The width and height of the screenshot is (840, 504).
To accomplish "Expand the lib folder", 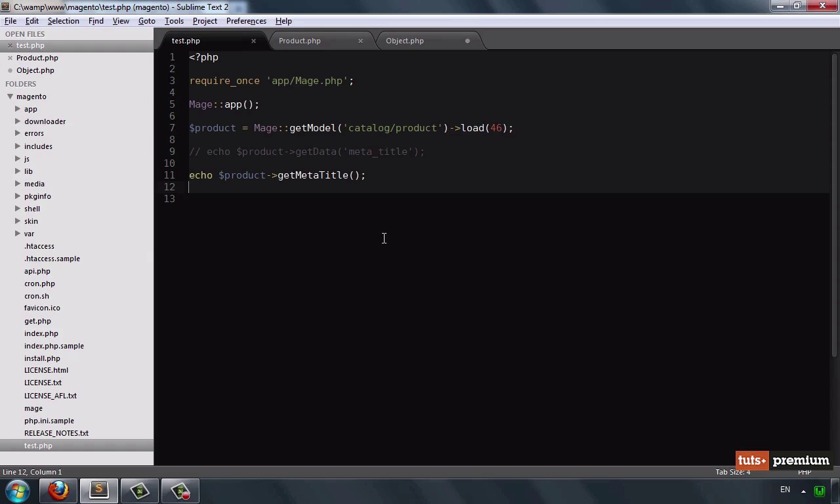I will tap(18, 171).
